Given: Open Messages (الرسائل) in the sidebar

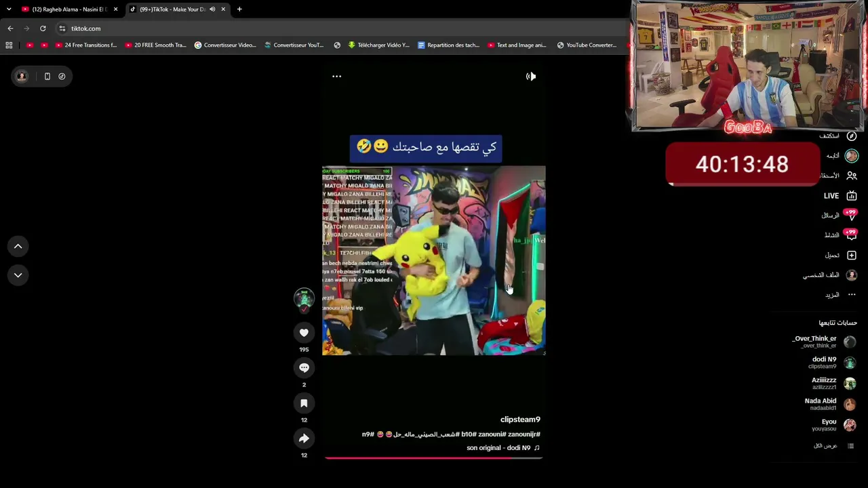Looking at the screenshot, I should pyautogui.click(x=840, y=216).
